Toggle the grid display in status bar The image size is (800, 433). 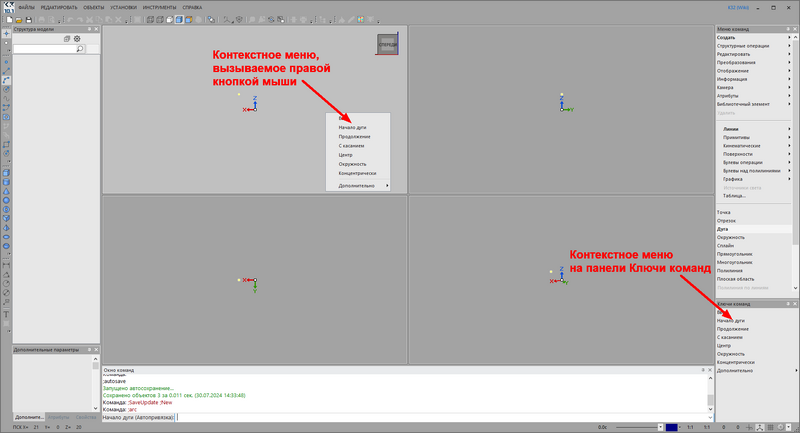pyautogui.click(x=770, y=427)
